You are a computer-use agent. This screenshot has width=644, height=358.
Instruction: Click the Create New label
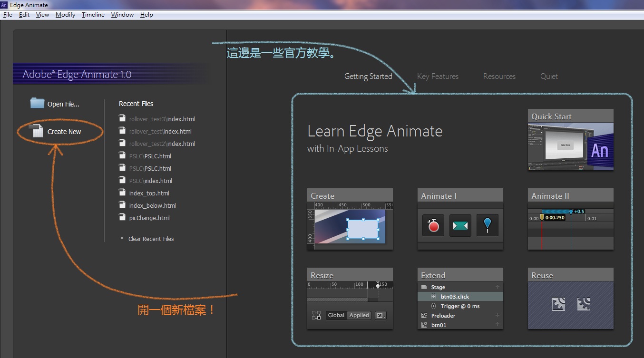pos(64,132)
